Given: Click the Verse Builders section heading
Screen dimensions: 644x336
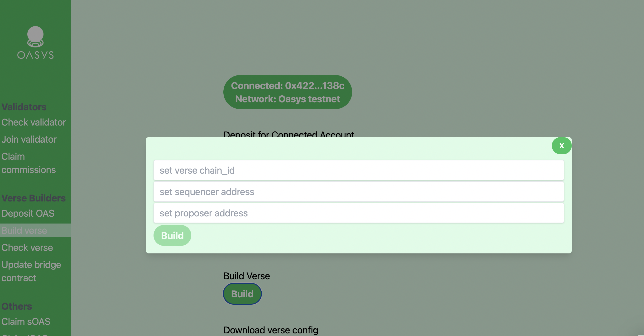Looking at the screenshot, I should click(x=34, y=198).
